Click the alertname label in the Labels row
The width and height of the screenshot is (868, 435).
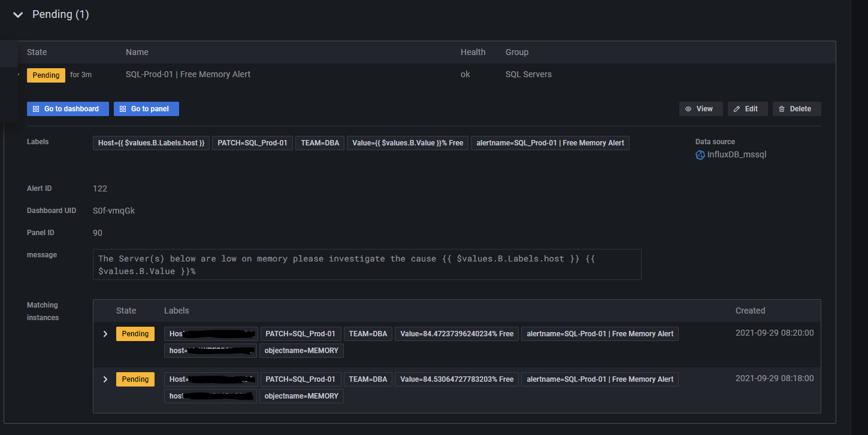550,143
